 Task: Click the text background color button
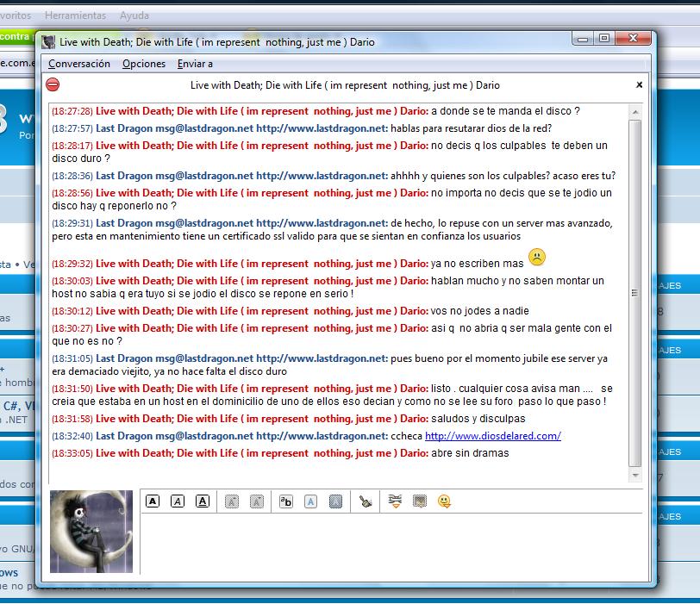[335, 501]
